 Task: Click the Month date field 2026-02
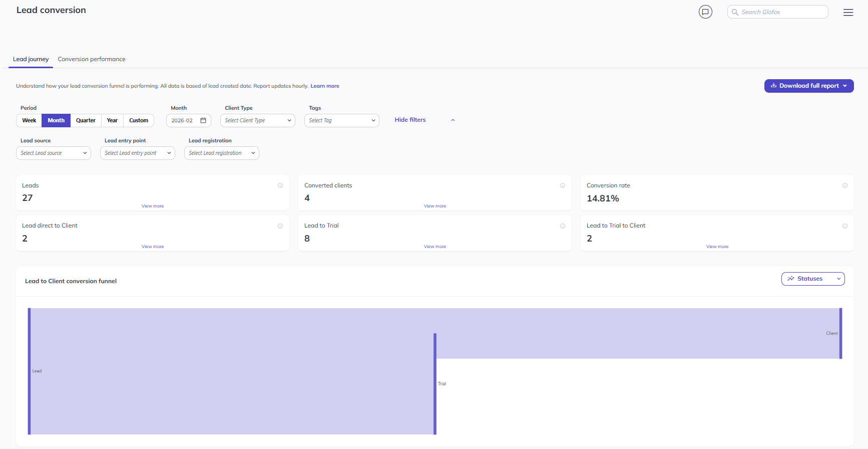pos(189,120)
